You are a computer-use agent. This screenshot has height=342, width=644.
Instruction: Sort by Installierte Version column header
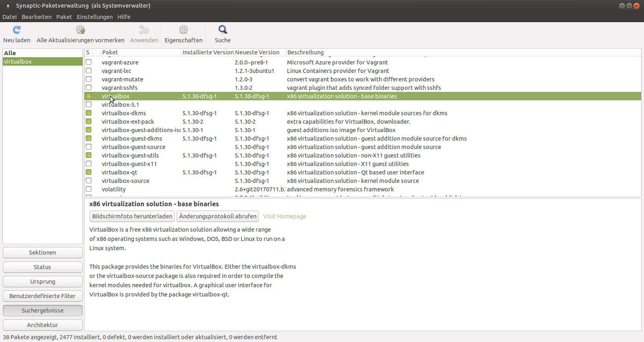tap(207, 52)
